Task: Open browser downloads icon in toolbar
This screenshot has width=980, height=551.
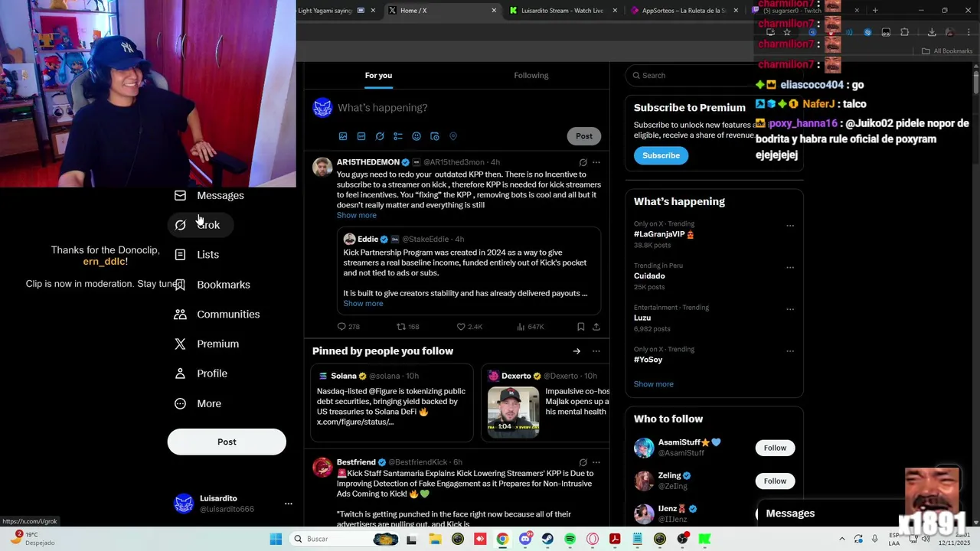Action: 932,32
